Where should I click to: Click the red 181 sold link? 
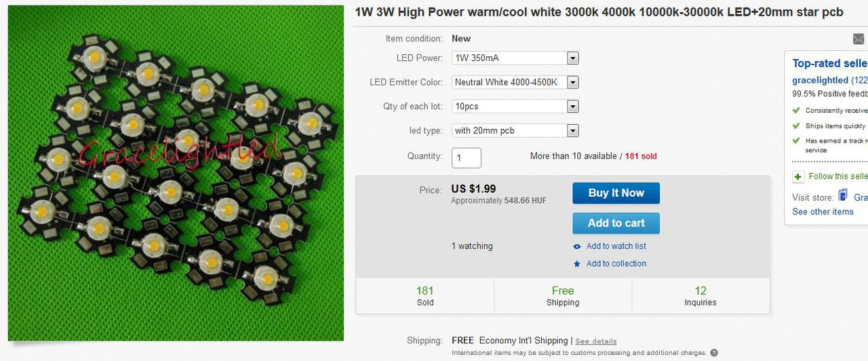pos(641,156)
